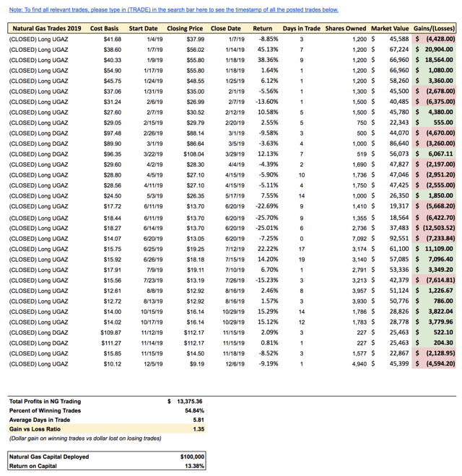This screenshot has height=476, width=462.
Task: Select the Close Date column header
Action: point(225,29)
